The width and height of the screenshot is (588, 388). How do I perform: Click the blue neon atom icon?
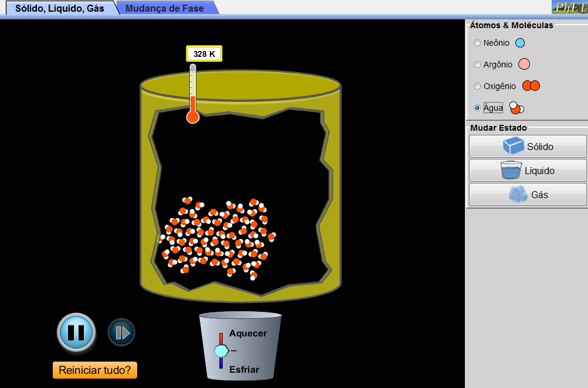tap(519, 43)
